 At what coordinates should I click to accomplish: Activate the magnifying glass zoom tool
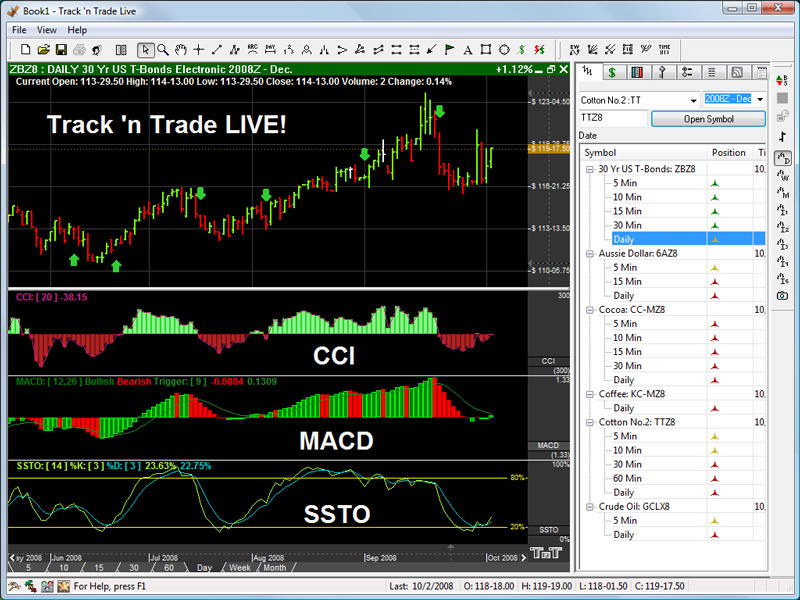[163, 49]
